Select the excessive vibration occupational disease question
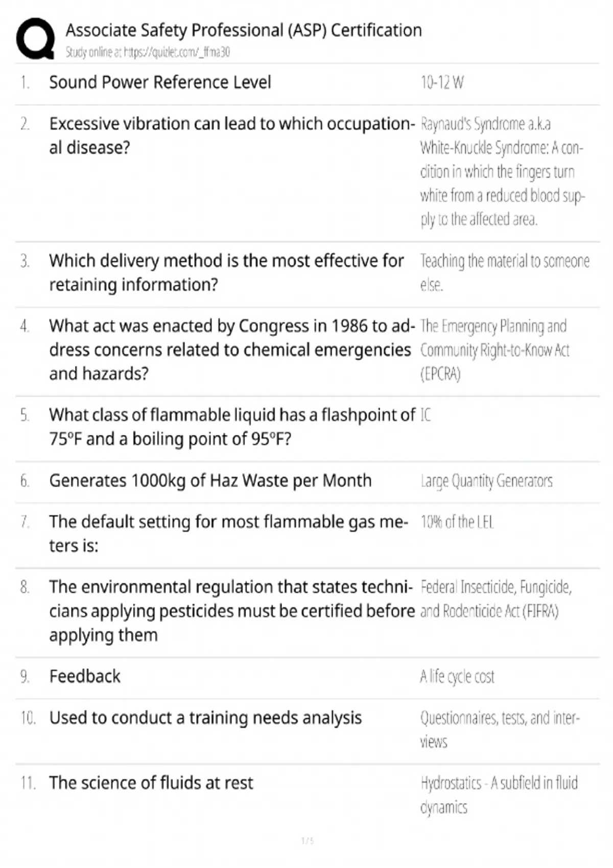613x868 pixels. click(231, 135)
